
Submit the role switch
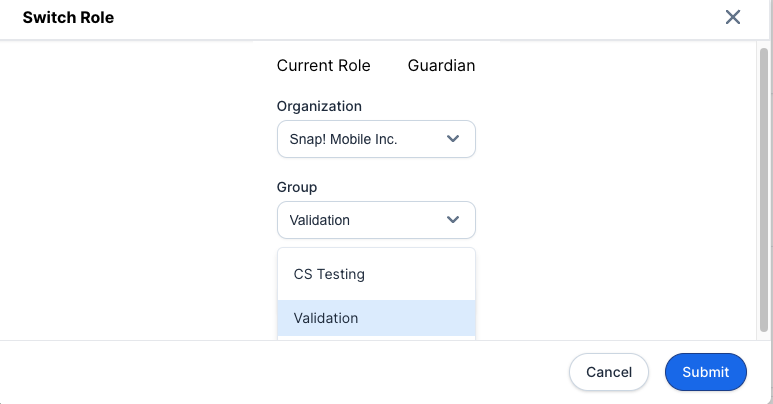click(705, 372)
